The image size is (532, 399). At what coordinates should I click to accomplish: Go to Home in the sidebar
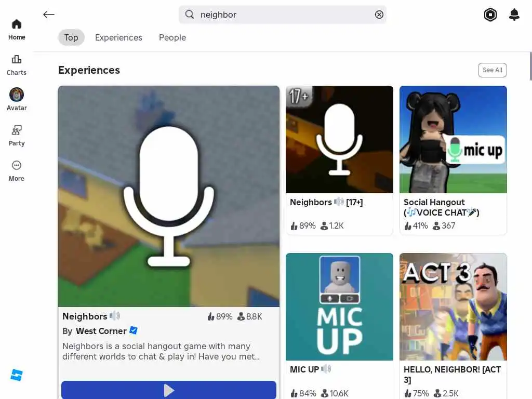point(17,30)
